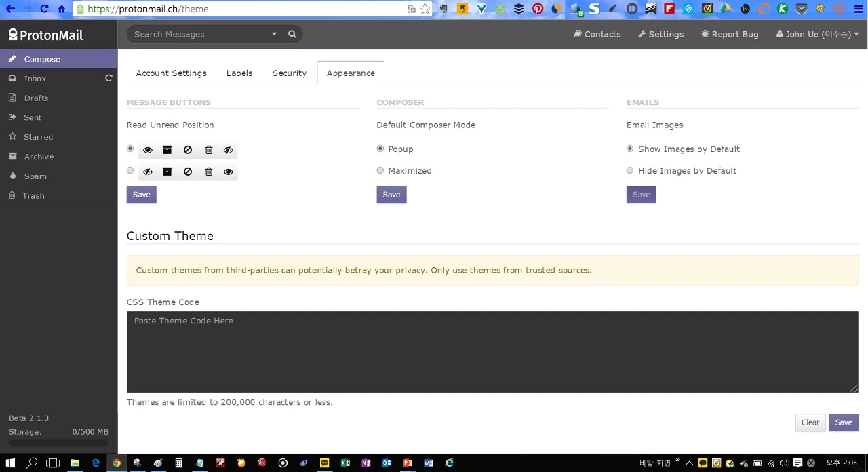Open the Starred folder
Image resolution: width=868 pixels, height=472 pixels.
(58, 137)
